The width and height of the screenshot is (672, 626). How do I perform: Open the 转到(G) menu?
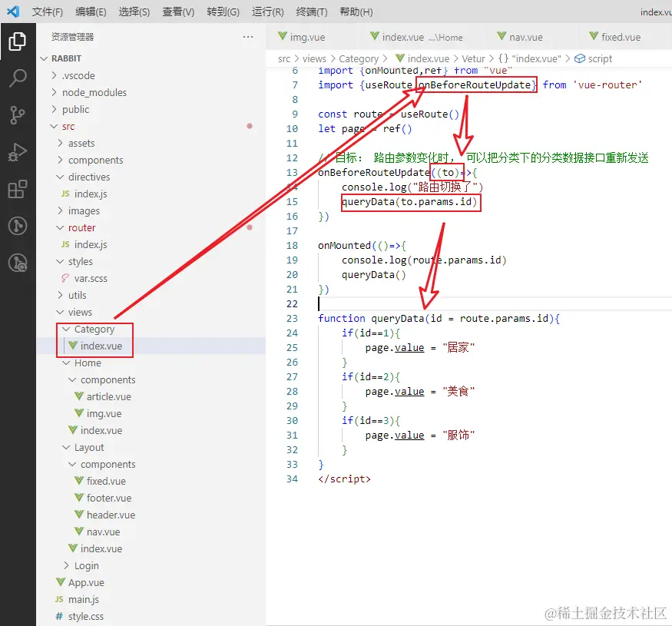tap(223, 12)
